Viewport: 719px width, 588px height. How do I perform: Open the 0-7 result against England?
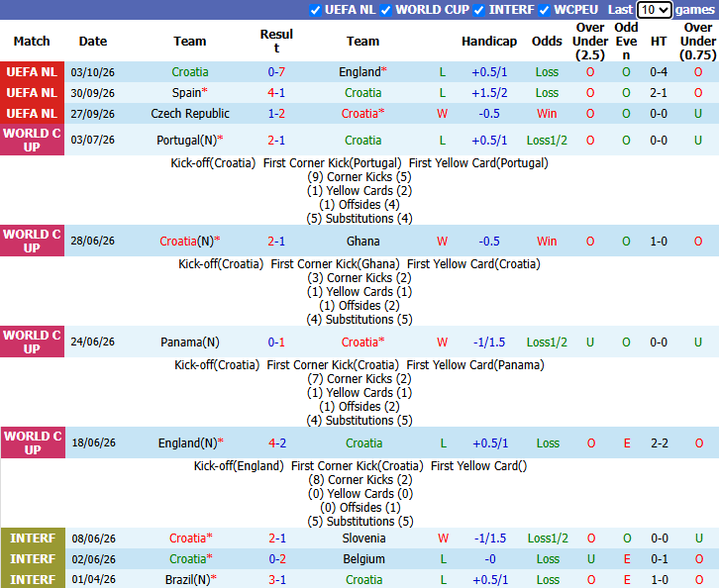click(276, 72)
